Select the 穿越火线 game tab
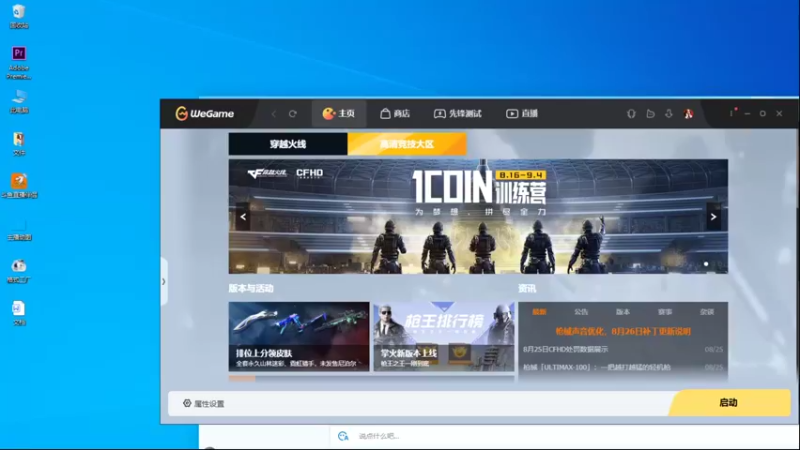 (288, 144)
